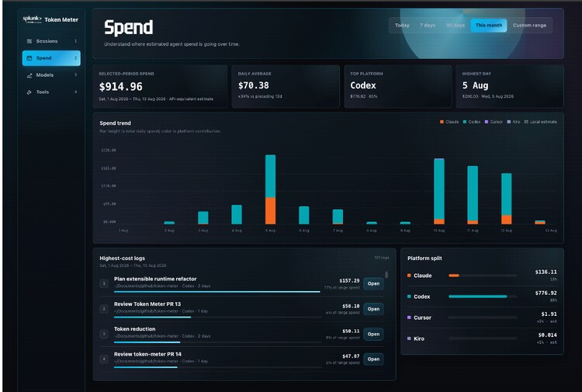
Task: Click the $0.014 Kiro amount
Action: coord(548,335)
